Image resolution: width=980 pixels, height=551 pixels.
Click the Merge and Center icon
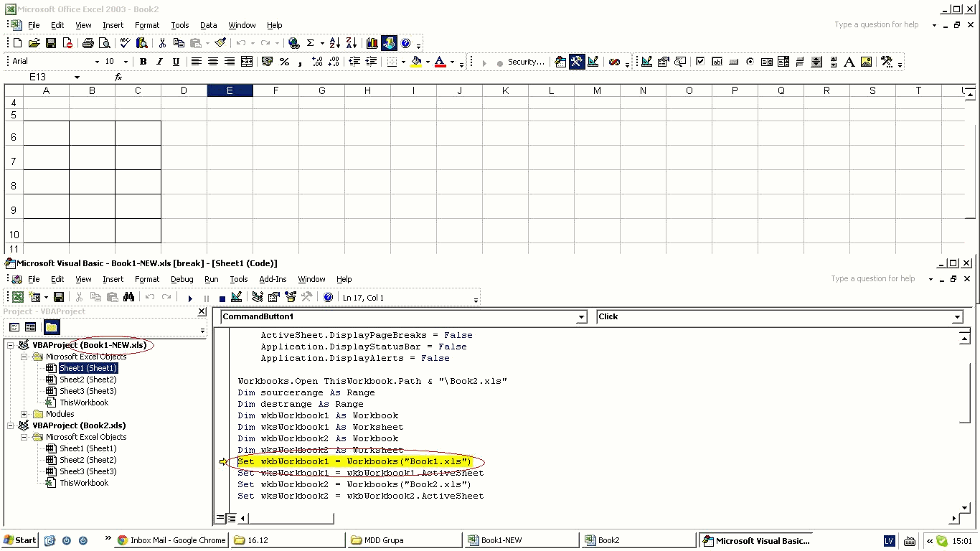click(x=247, y=62)
